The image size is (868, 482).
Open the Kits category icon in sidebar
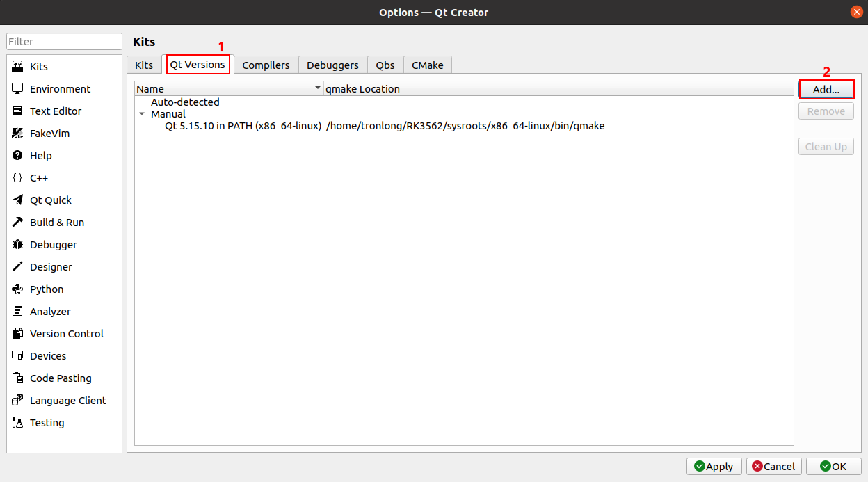(17, 67)
